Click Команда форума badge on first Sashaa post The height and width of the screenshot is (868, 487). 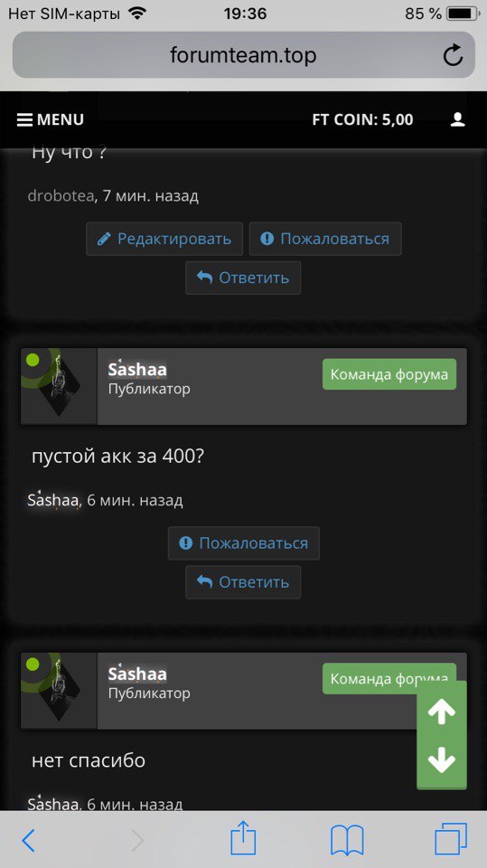389,374
